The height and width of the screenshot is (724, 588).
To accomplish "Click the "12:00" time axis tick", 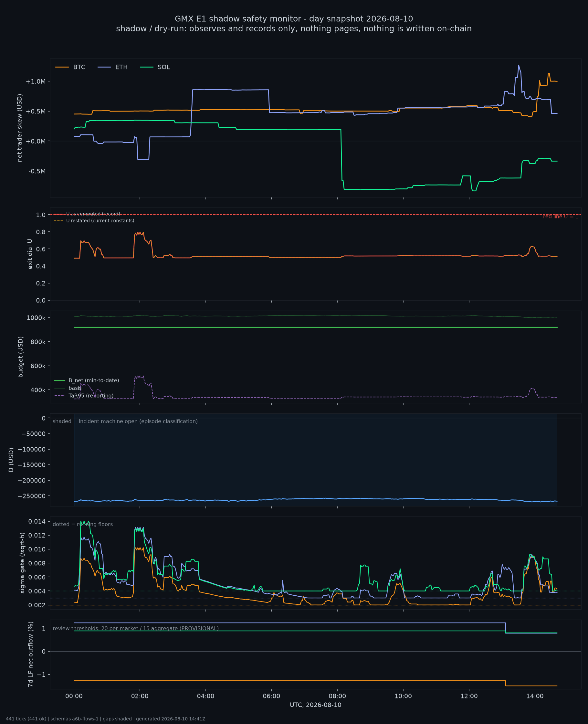I will click(x=469, y=696).
